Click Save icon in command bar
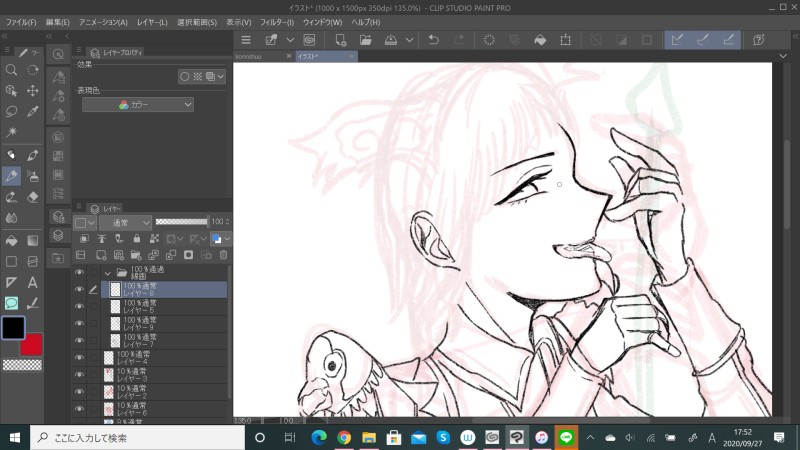 click(x=391, y=40)
